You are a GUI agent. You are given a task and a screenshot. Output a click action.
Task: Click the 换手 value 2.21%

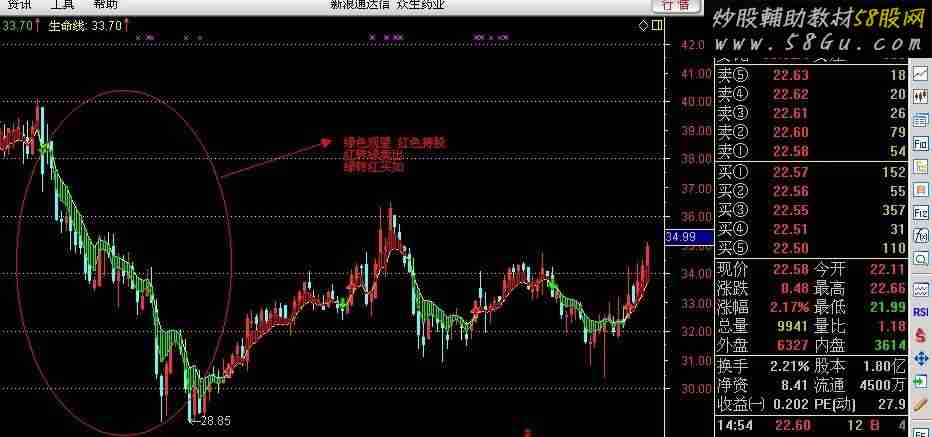[x=789, y=366]
